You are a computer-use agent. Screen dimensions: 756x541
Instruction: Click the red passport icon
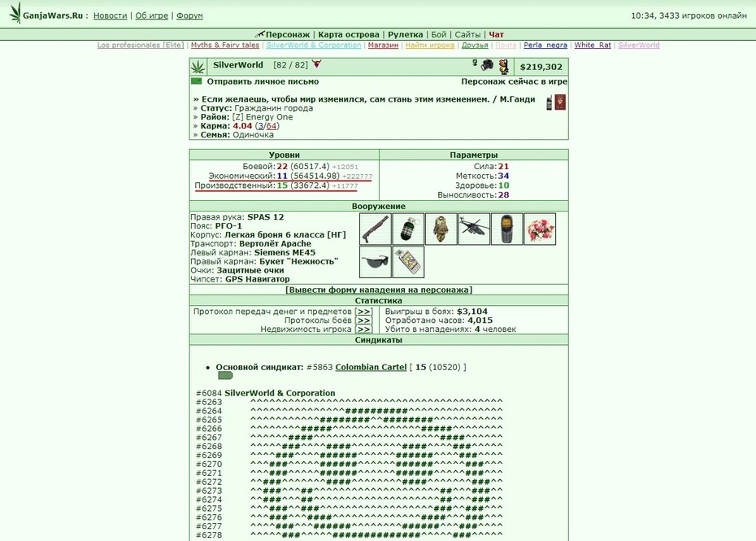560,103
